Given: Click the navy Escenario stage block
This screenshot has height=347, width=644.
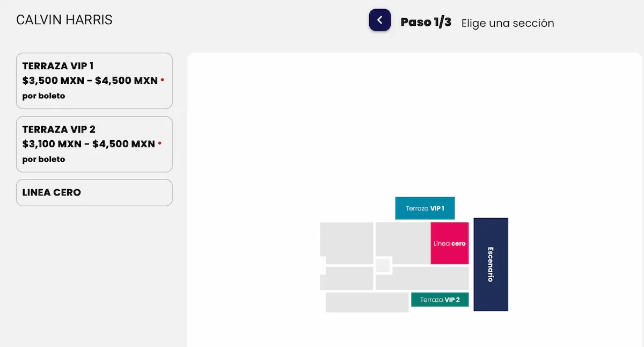Looking at the screenshot, I should click(x=491, y=264).
